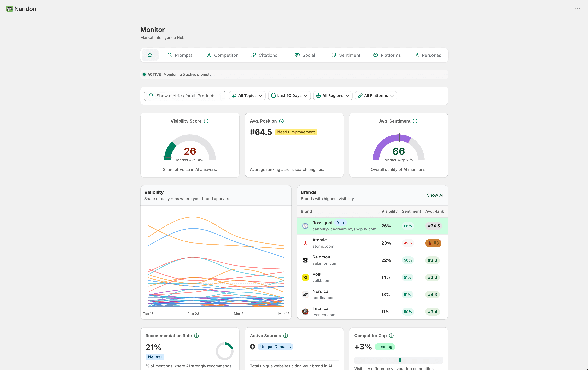Switch to the Competitor view

click(x=222, y=55)
